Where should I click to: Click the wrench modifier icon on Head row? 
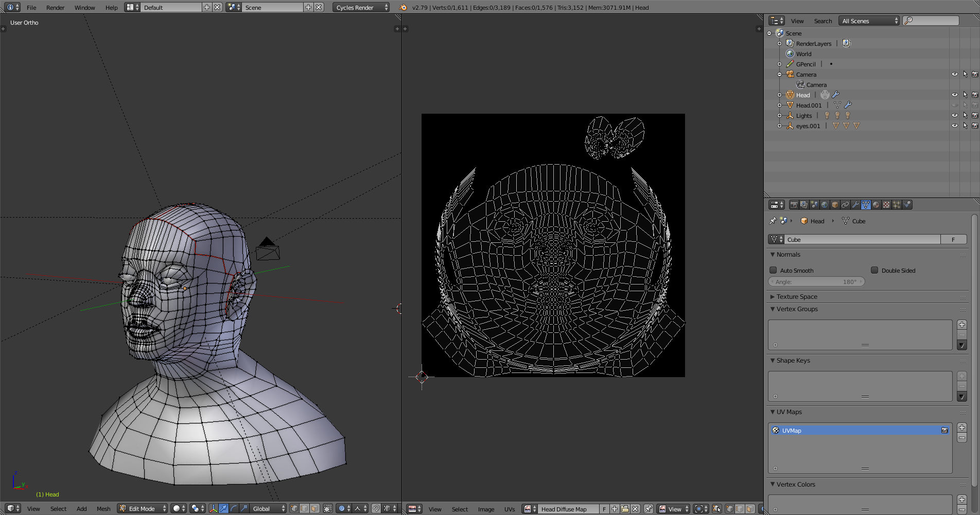[835, 95]
